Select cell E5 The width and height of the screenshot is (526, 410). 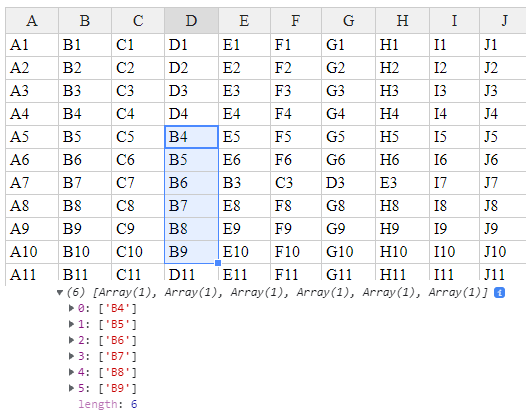(244, 137)
